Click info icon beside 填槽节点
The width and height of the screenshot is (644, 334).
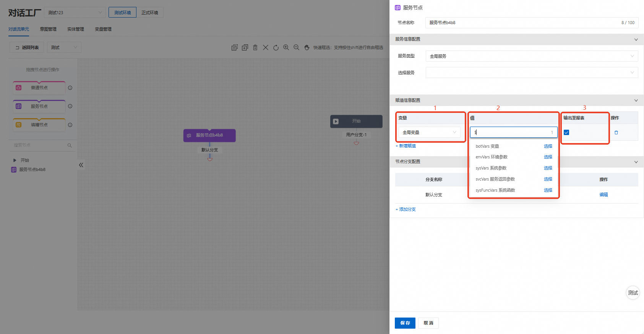pos(70,125)
